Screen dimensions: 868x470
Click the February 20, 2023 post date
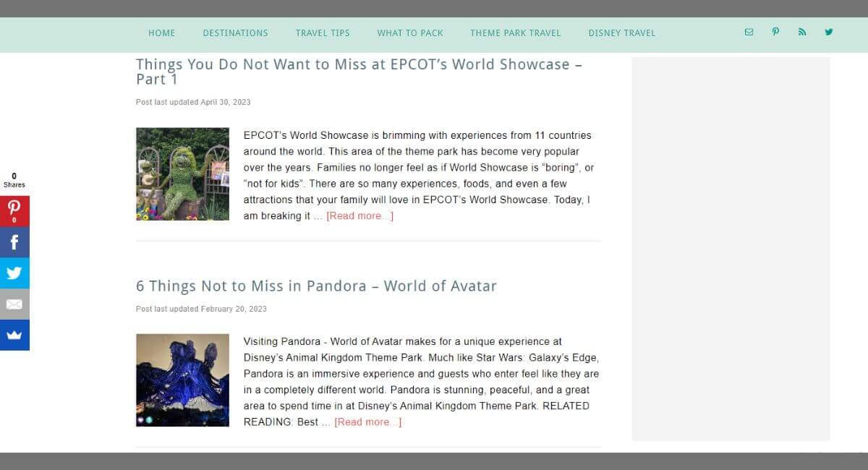point(234,309)
